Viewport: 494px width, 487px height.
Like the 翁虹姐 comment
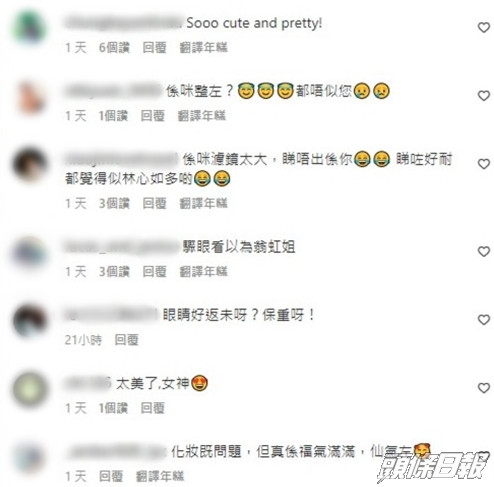[483, 252]
